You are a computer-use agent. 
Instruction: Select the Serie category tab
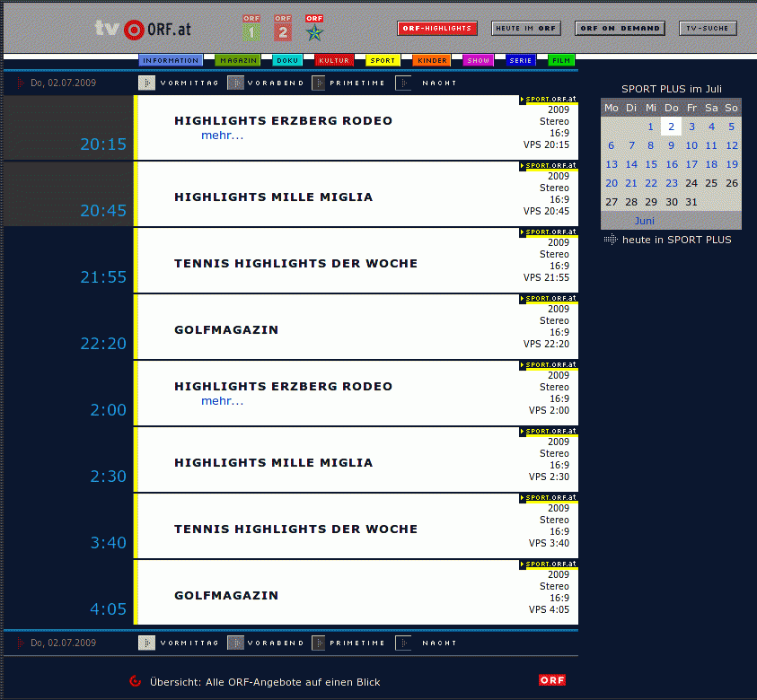(x=521, y=60)
